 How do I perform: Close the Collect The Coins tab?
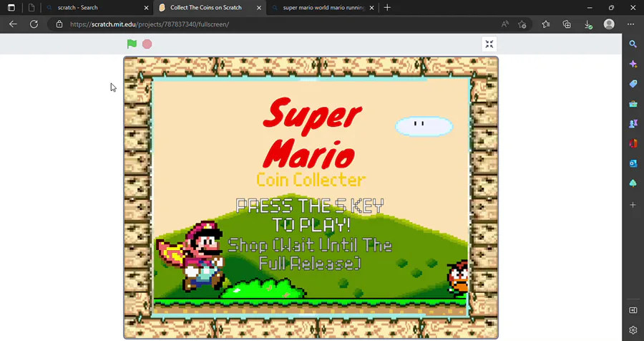[x=259, y=7]
